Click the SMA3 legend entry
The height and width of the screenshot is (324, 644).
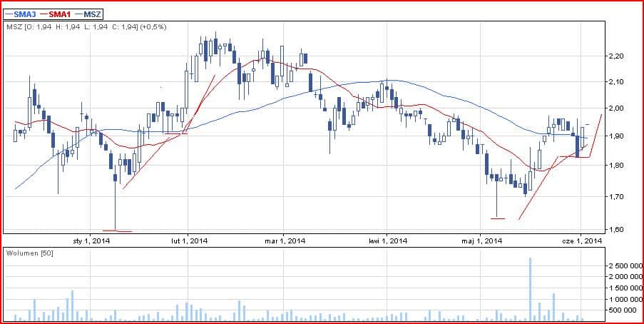[x=21, y=14]
